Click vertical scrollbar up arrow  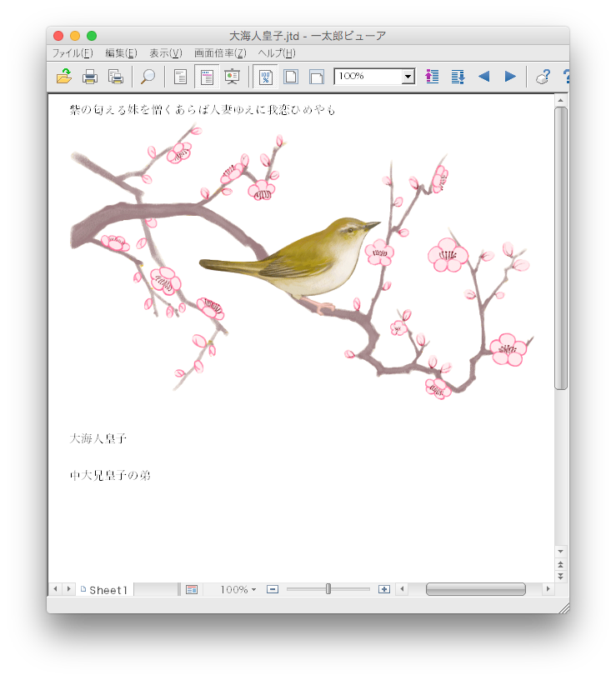point(560,100)
